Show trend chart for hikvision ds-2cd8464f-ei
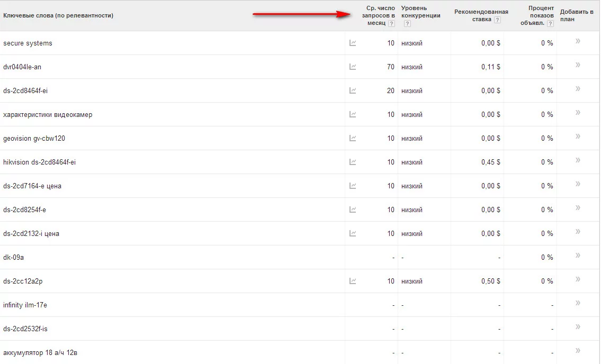601x364 pixels. click(353, 162)
